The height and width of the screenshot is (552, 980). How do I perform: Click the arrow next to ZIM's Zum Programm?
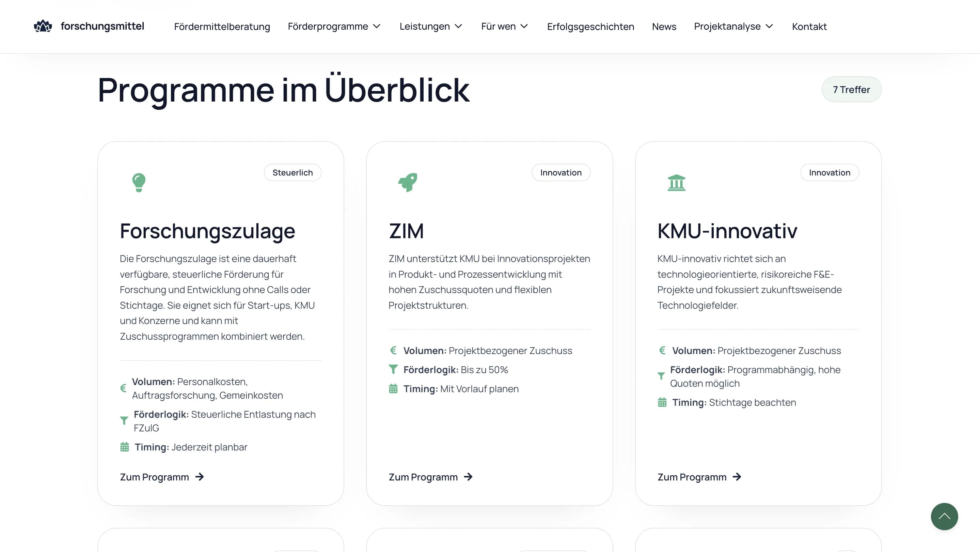tap(468, 477)
